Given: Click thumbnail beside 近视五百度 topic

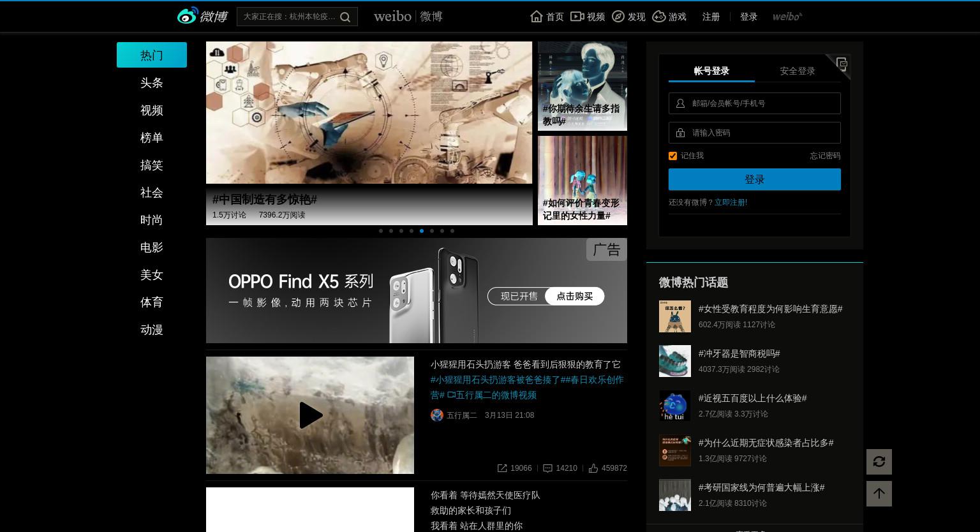Looking at the screenshot, I should point(675,406).
